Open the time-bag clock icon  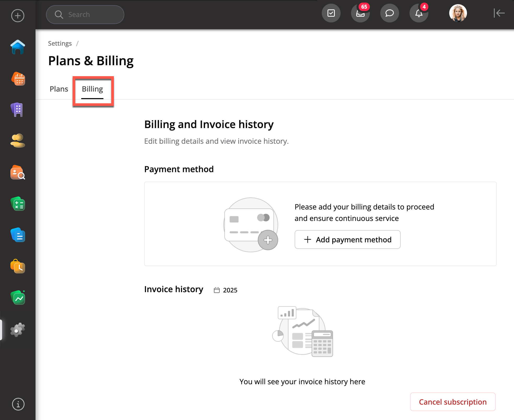(18, 266)
